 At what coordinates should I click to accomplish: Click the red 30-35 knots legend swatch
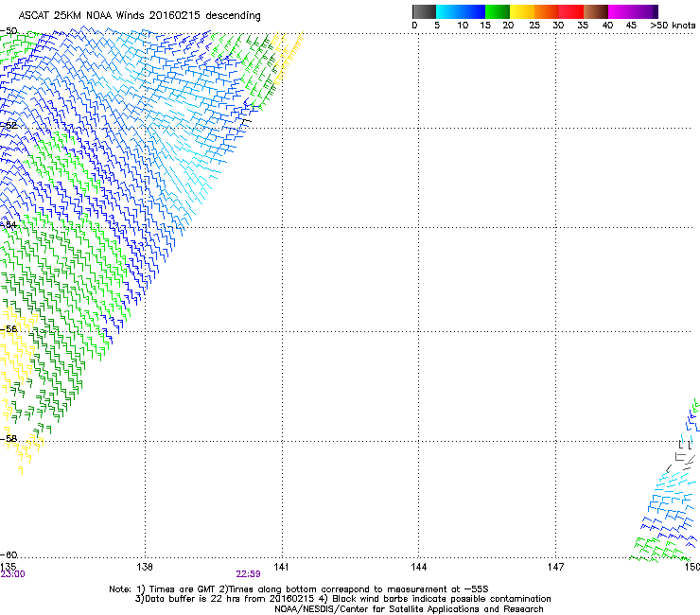coord(571,11)
